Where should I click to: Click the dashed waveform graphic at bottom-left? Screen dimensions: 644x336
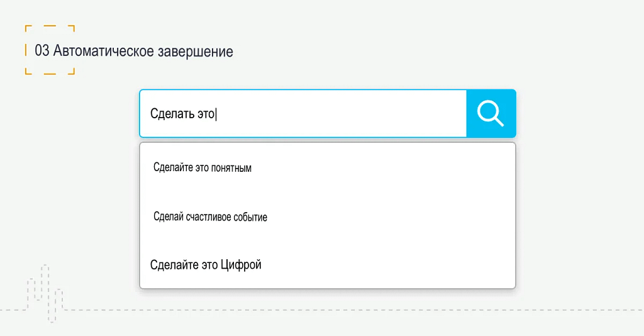click(x=44, y=293)
